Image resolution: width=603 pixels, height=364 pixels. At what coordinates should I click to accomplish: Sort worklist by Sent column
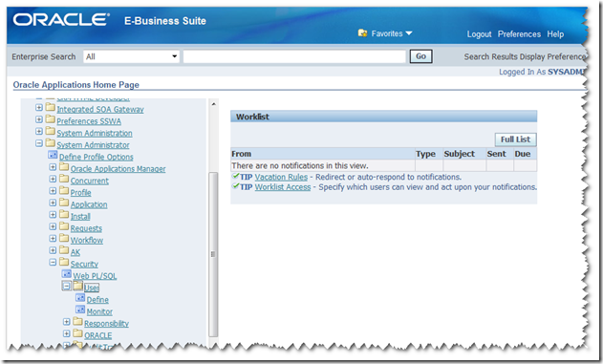pyautogui.click(x=497, y=154)
